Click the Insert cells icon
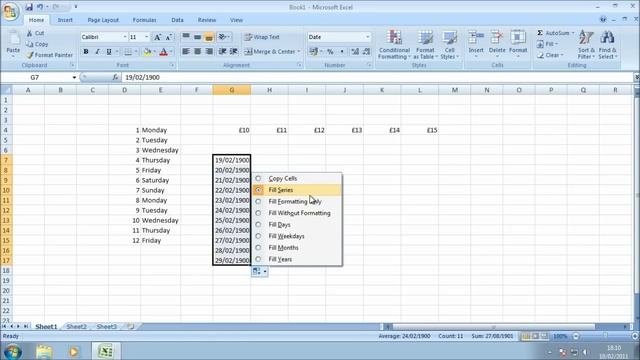The width and height of the screenshot is (640, 360). [x=476, y=38]
